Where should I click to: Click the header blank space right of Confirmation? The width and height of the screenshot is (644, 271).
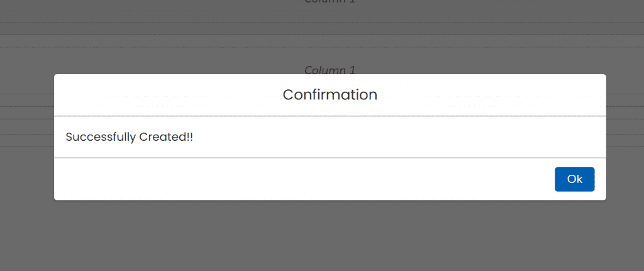click(x=491, y=95)
